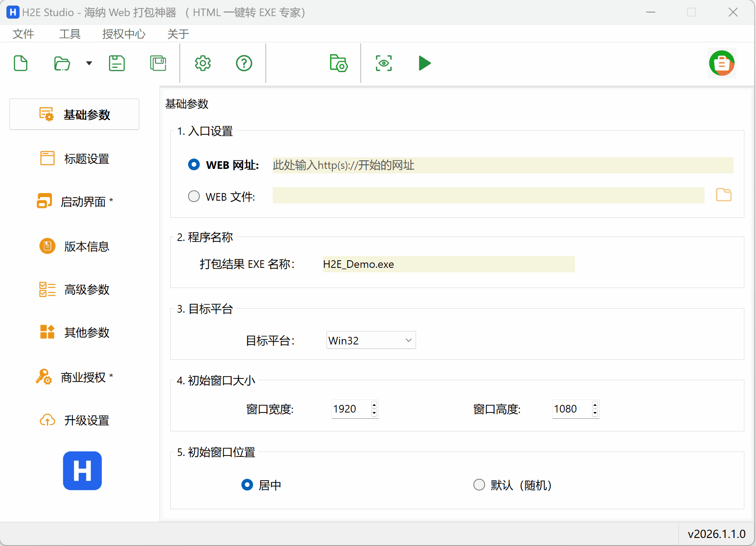
Task: Select 居中 window position
Action: pos(247,485)
